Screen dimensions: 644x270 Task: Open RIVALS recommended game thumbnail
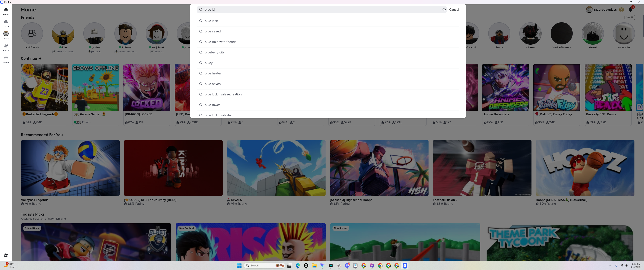coord(276,168)
